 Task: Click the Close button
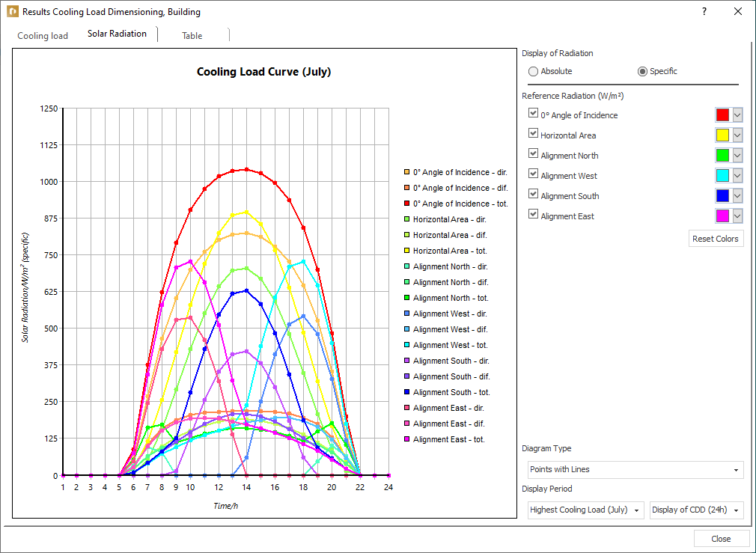click(x=721, y=539)
